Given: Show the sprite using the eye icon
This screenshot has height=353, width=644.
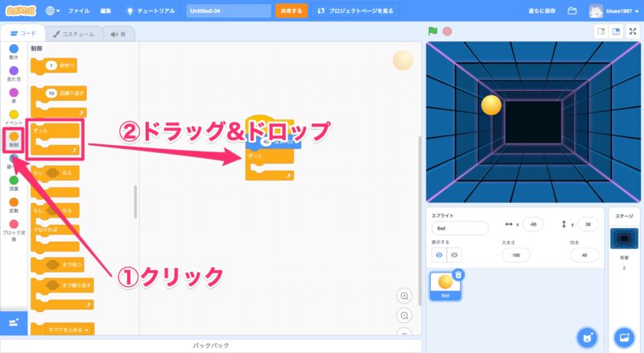Looking at the screenshot, I should pyautogui.click(x=440, y=255).
